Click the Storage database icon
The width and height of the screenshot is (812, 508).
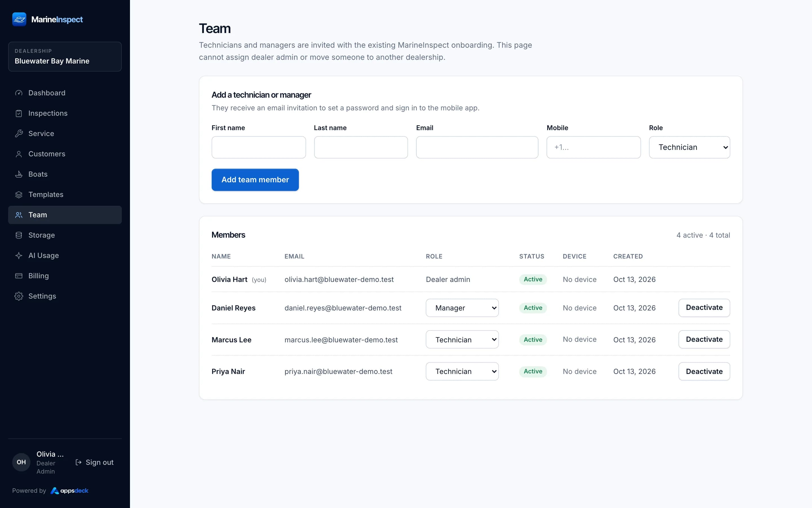(x=19, y=235)
